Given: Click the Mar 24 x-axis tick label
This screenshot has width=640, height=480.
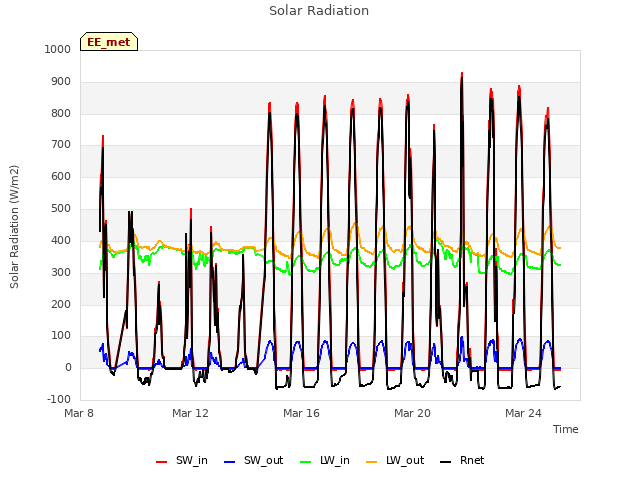Looking at the screenshot, I should [523, 413].
